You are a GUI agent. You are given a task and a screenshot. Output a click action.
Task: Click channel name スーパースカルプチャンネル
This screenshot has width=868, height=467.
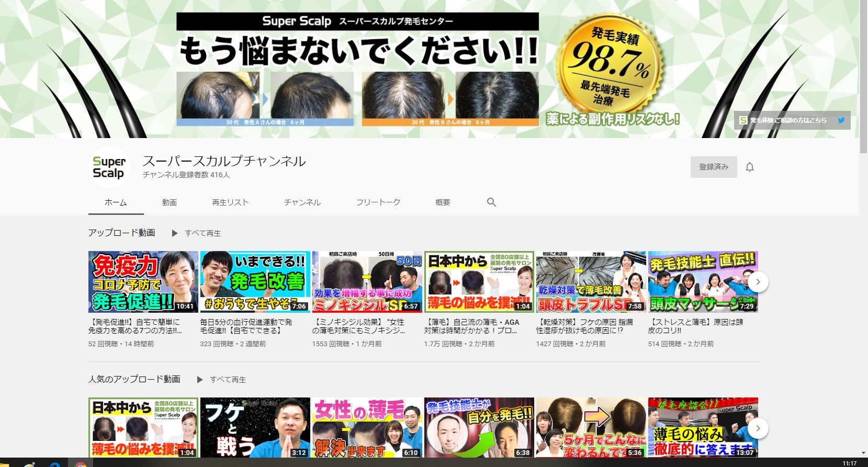[224, 161]
